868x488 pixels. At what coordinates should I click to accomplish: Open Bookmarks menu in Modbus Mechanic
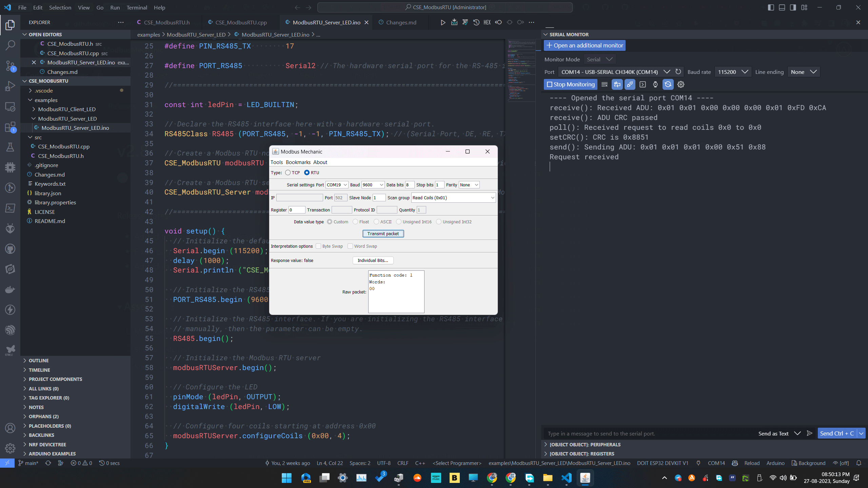(x=298, y=162)
